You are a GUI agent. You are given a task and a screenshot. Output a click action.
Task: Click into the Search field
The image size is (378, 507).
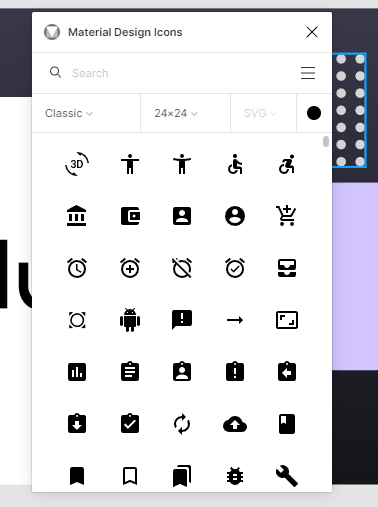182,73
